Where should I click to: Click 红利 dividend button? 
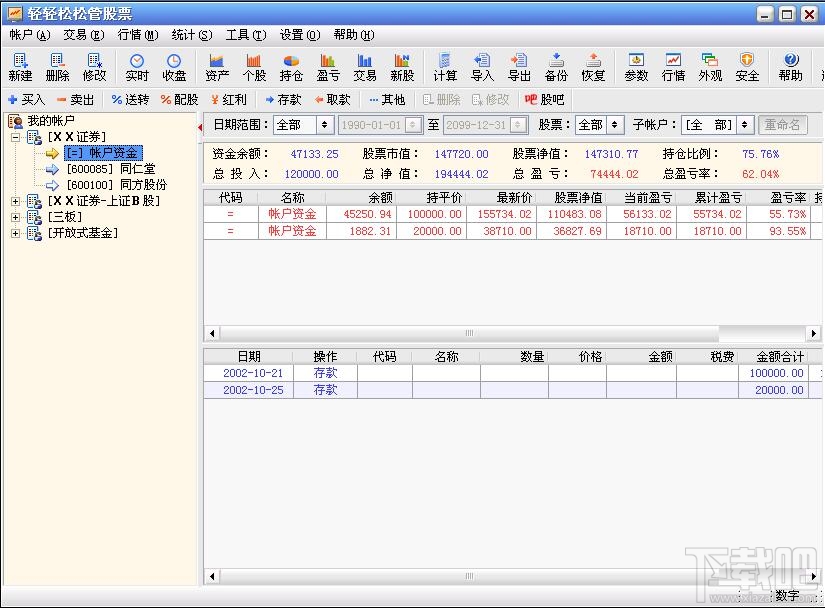[228, 99]
